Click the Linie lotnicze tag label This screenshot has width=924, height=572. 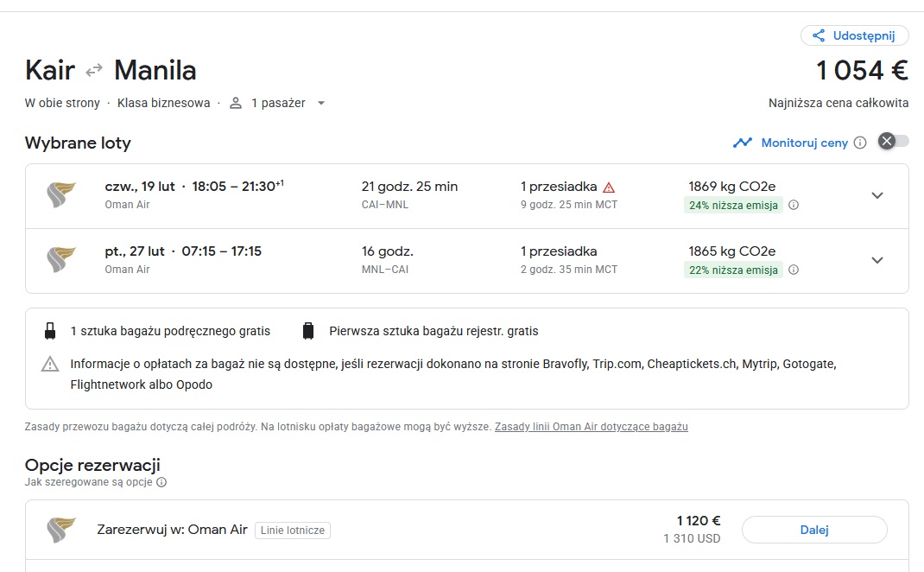[x=292, y=531]
